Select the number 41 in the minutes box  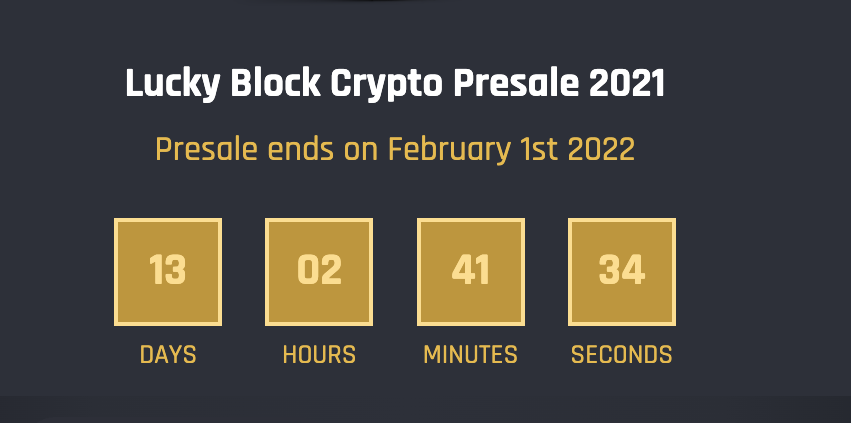pyautogui.click(x=471, y=270)
